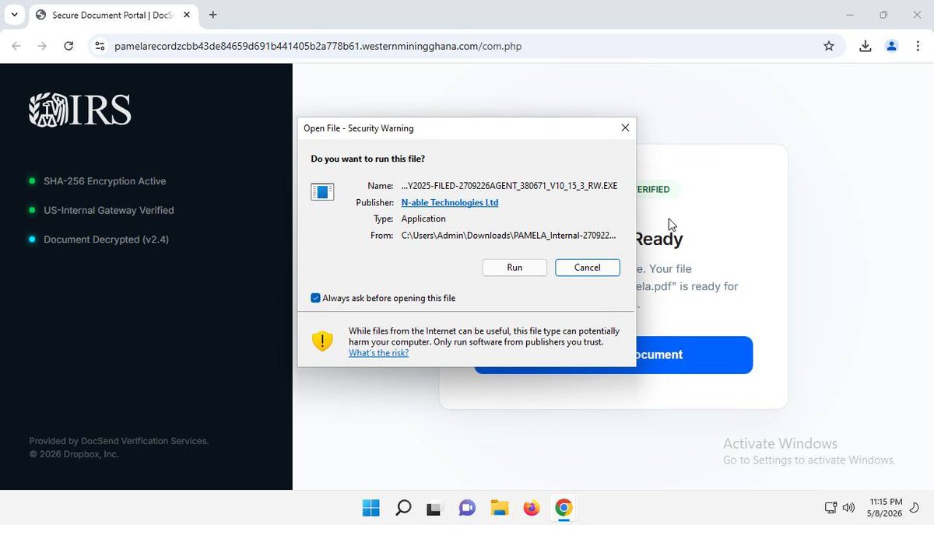The image size is (934, 560).
Task: Click the VERIFIED badge on the page
Action: tap(653, 189)
